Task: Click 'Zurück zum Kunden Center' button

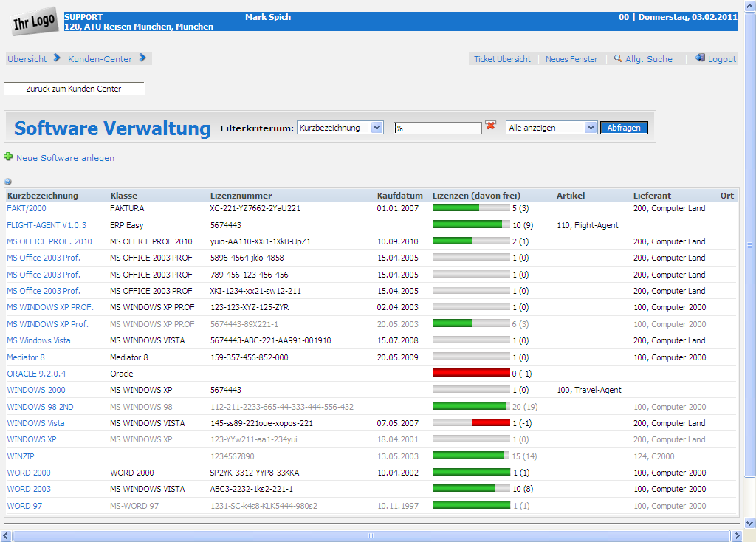Action: pyautogui.click(x=74, y=89)
